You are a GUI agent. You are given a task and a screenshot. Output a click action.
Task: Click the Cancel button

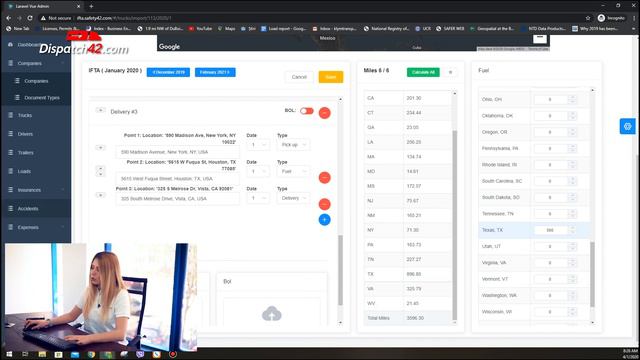point(299,77)
